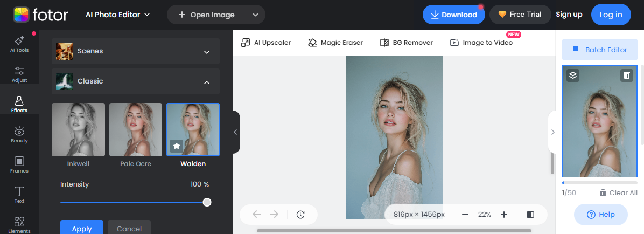Select the Walden effect thumbnail
The image size is (644, 234).
point(193,129)
